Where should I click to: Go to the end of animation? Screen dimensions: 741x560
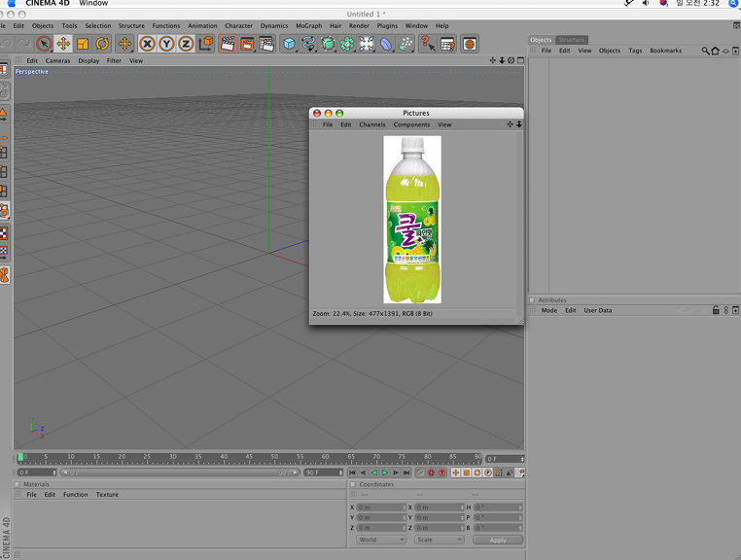pos(406,472)
